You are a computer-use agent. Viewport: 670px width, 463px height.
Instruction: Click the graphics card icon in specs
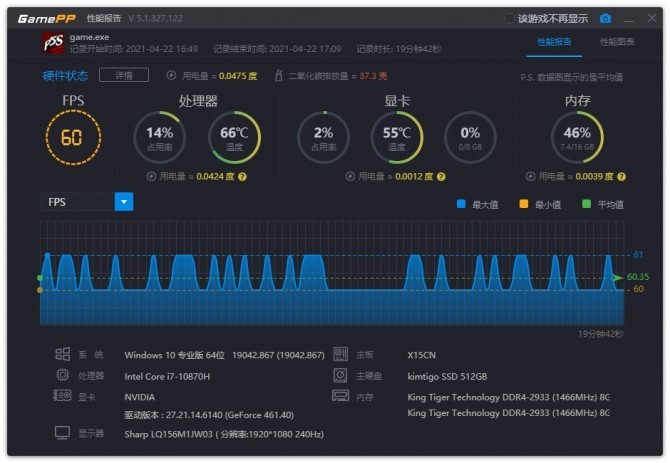point(62,396)
